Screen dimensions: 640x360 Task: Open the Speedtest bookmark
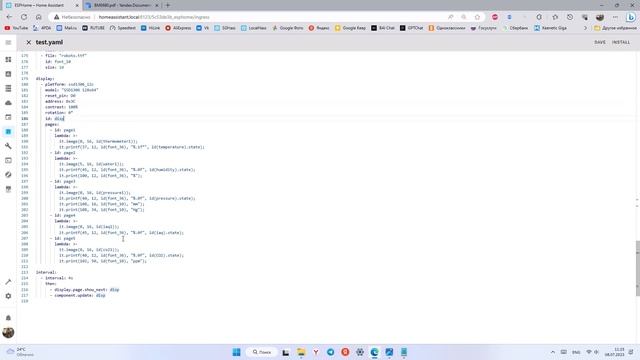(123, 28)
